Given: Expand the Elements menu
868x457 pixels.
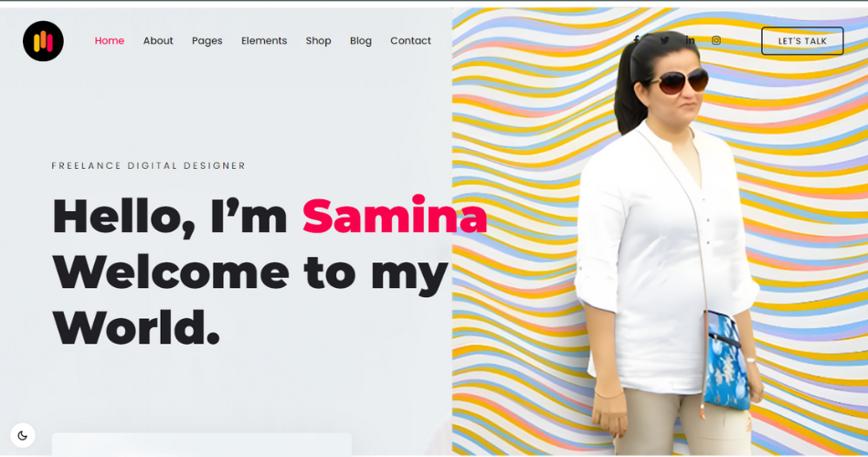Looking at the screenshot, I should click(x=264, y=40).
